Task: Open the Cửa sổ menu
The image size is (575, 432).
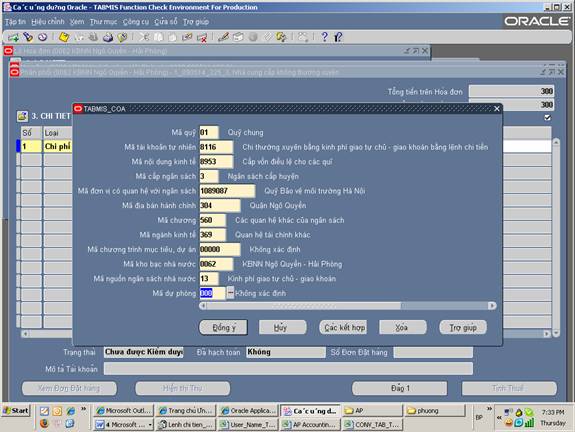Action: [166, 22]
